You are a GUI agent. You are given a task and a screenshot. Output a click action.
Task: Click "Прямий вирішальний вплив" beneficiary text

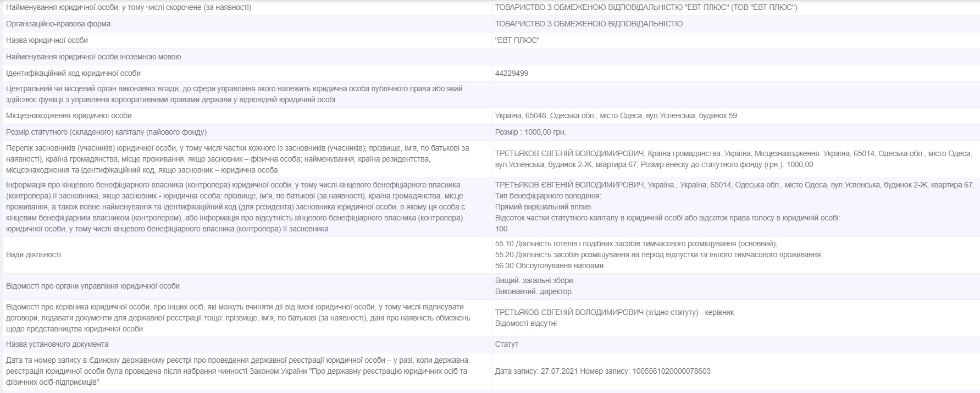pyautogui.click(x=543, y=207)
